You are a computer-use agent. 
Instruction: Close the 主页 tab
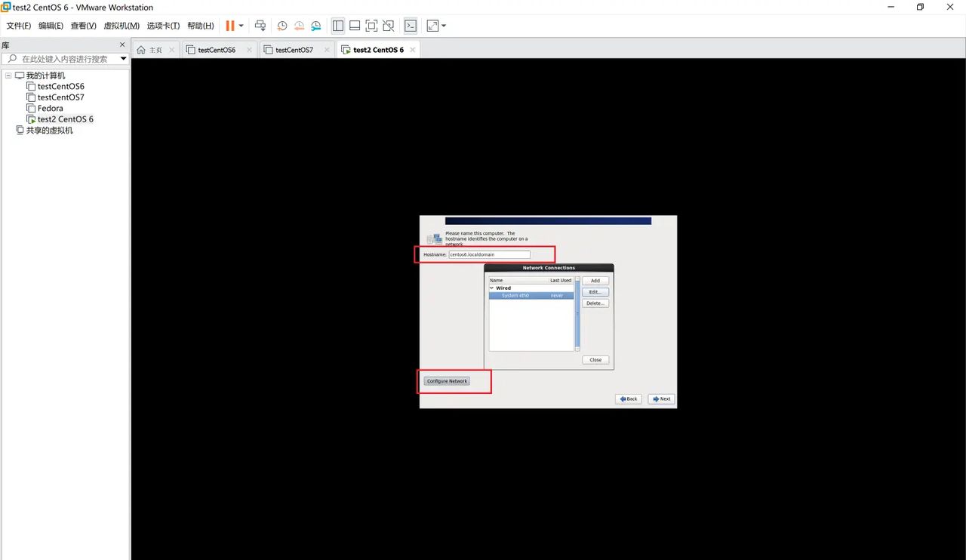(x=171, y=50)
